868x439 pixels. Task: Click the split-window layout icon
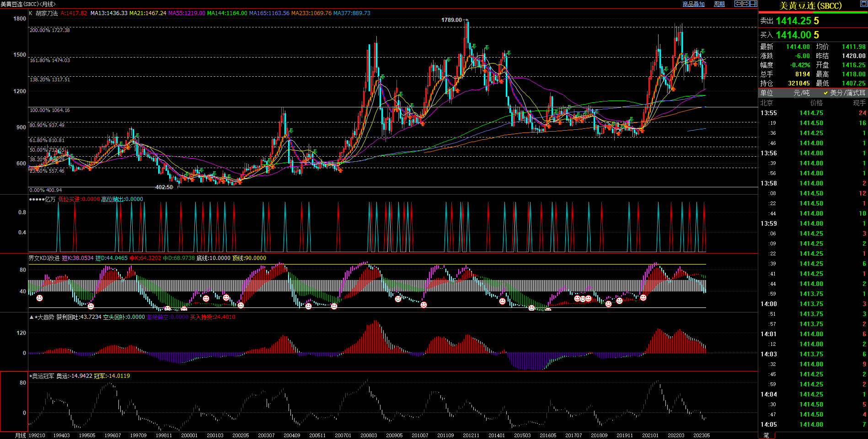[753, 4]
